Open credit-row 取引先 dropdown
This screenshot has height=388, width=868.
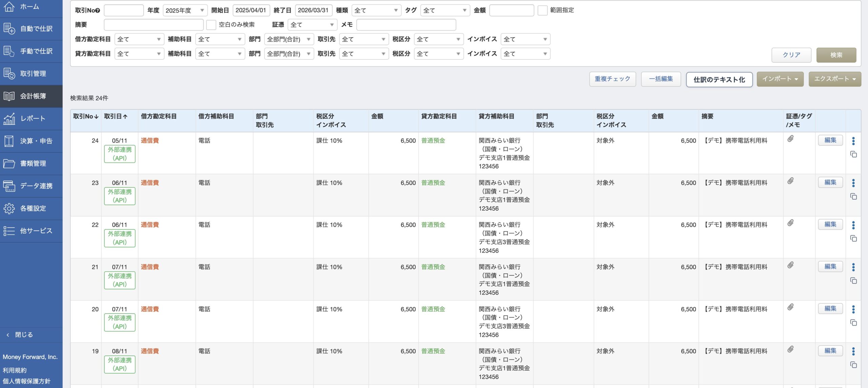364,54
